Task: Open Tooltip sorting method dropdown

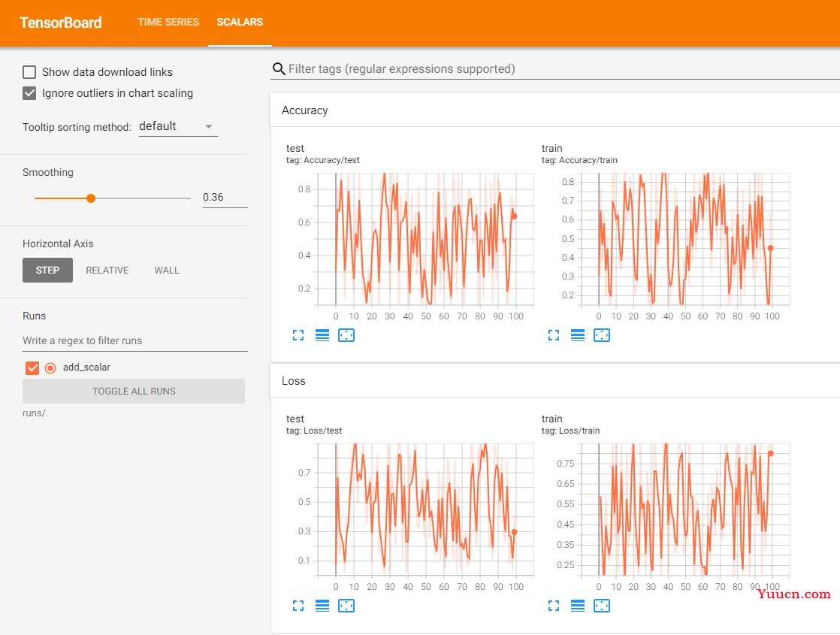Action: (178, 126)
